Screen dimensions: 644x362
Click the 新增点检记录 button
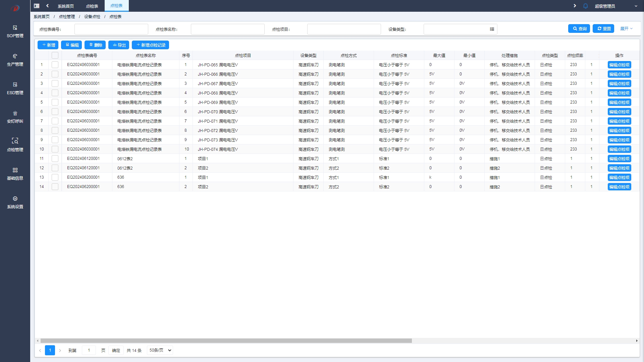click(150, 45)
